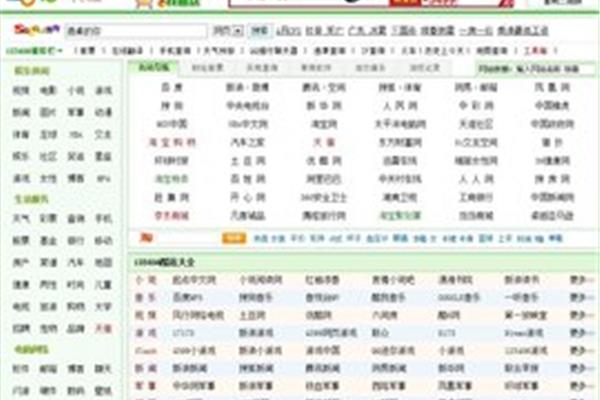This screenshot has width=600, height=400.
Task: Open the search type dropdown beside the search box
Action: coord(228,31)
